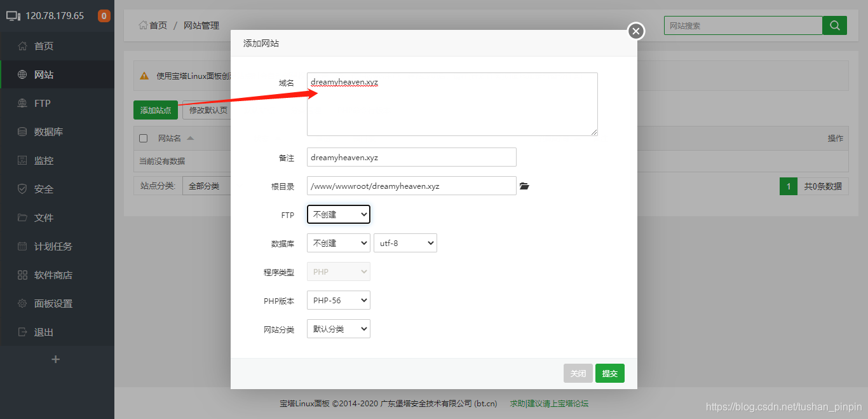Click the 软件商店 grid icon

22,275
